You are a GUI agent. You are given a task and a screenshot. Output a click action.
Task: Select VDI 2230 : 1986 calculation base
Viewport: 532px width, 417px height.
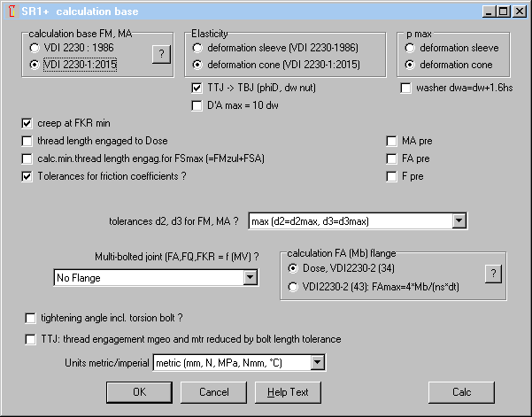pyautogui.click(x=35, y=48)
